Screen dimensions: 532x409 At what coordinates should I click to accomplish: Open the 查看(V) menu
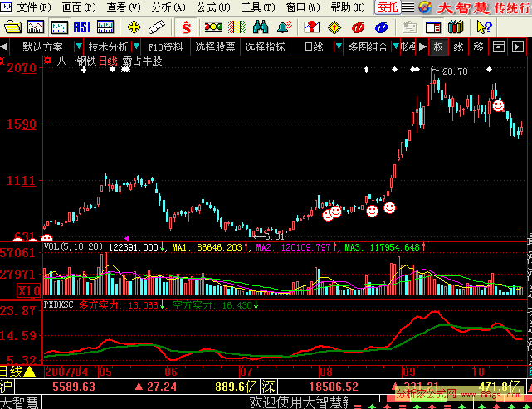(x=124, y=7)
